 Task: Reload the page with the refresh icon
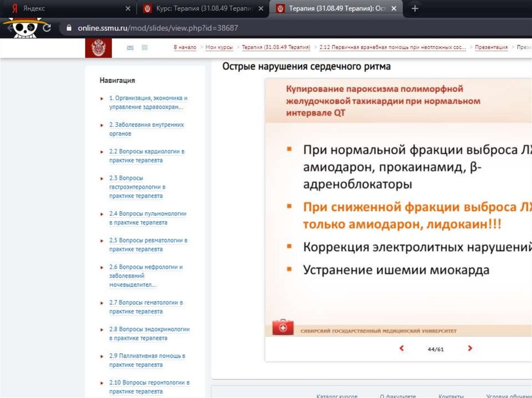(47, 28)
